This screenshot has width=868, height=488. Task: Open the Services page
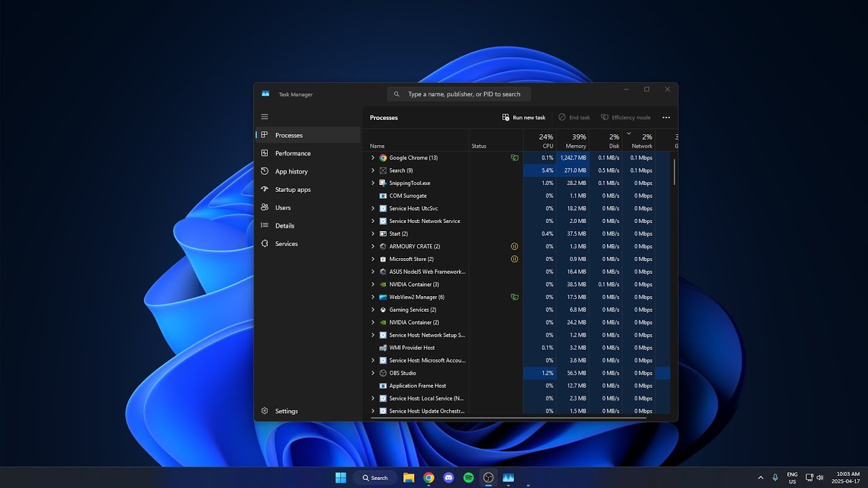click(x=308, y=244)
